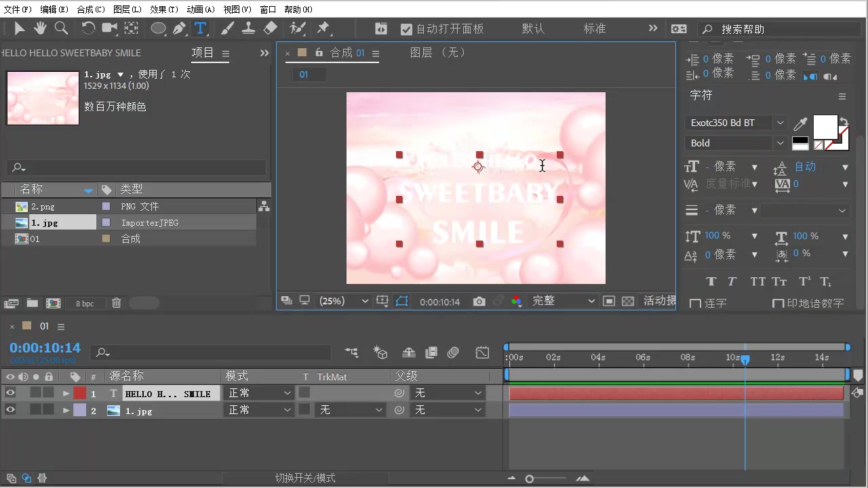Open the viewer magnification (25%) dropdown
The width and height of the screenshot is (868, 488).
344,301
